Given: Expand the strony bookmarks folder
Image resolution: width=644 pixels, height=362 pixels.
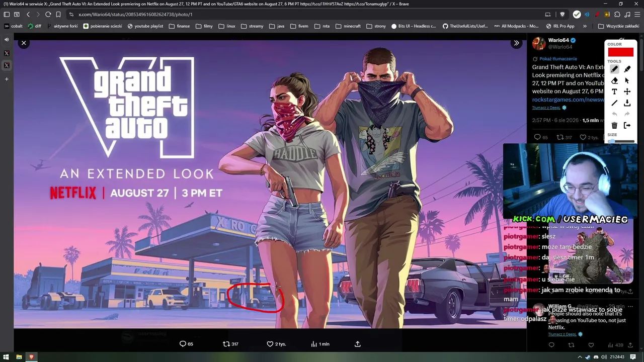Looking at the screenshot, I should click(x=376, y=26).
